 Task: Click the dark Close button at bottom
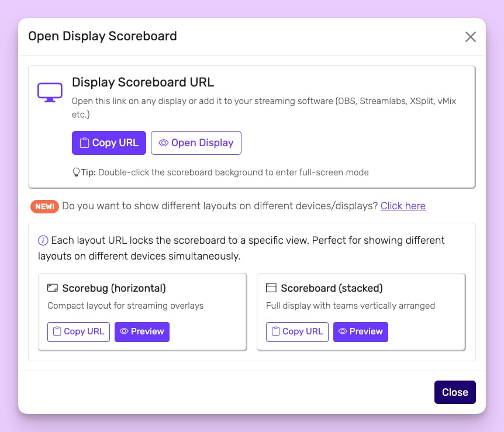455,392
